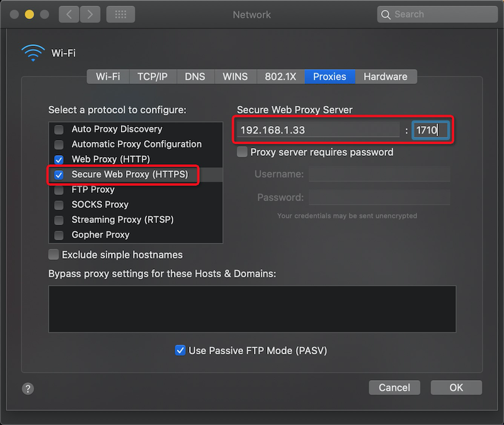
Task: Toggle Use Passive FTP Mode (PASV)
Action: click(x=180, y=351)
